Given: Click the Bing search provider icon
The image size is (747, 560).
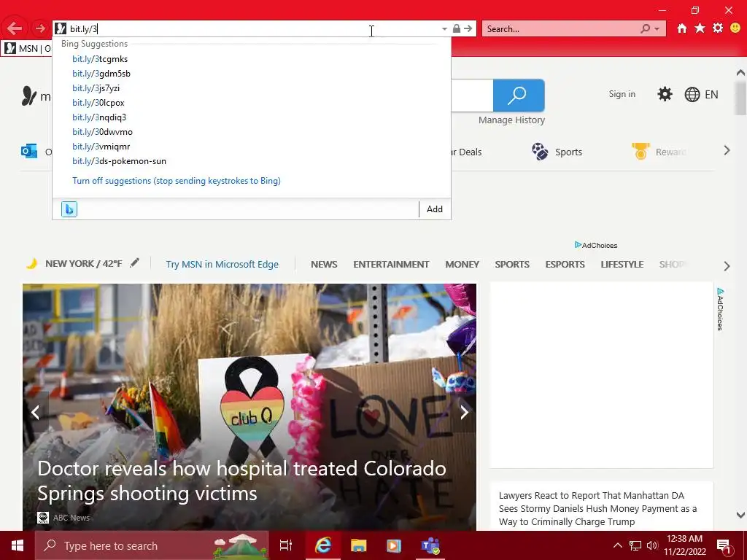Looking at the screenshot, I should 69,209.
